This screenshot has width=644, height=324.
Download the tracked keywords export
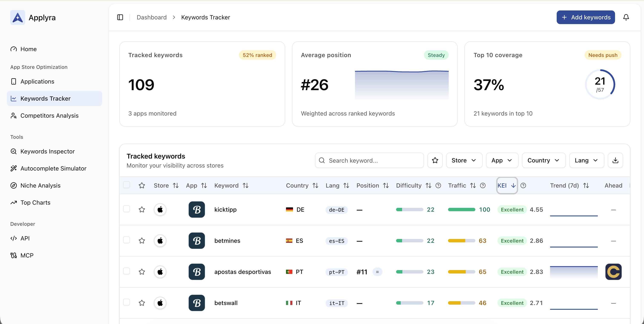point(615,160)
